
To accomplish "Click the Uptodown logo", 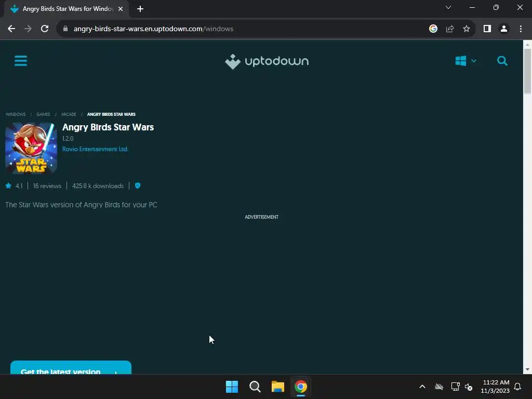I will point(267,61).
